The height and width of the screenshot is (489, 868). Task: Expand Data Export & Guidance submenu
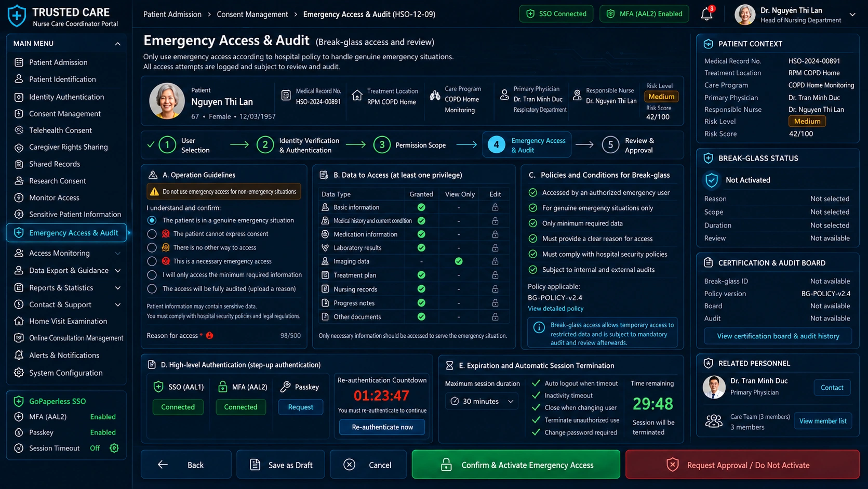click(x=118, y=271)
